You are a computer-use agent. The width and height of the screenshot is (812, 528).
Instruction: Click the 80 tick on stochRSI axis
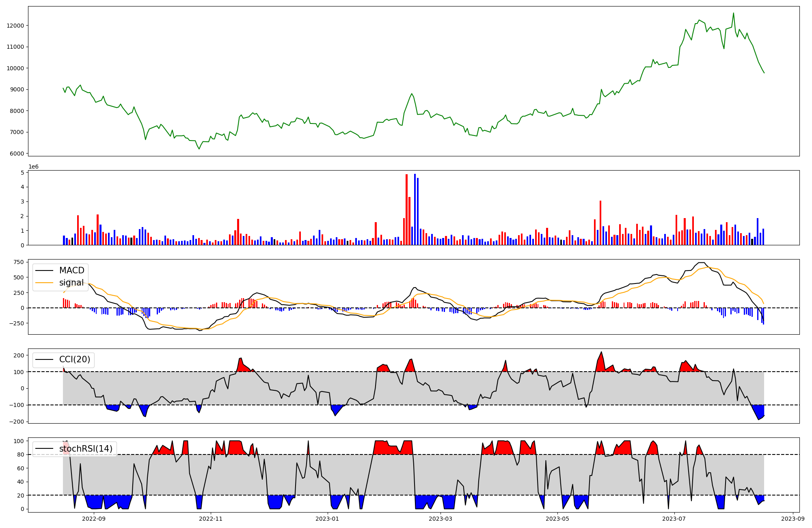(20, 454)
